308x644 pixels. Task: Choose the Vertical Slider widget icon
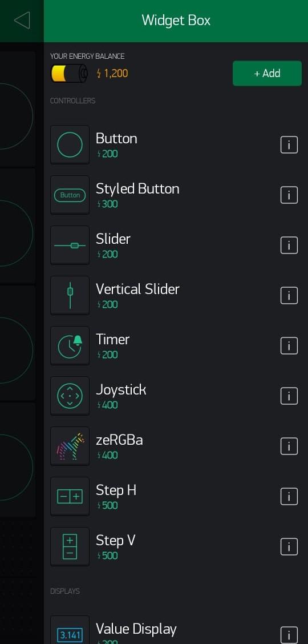[x=70, y=295]
